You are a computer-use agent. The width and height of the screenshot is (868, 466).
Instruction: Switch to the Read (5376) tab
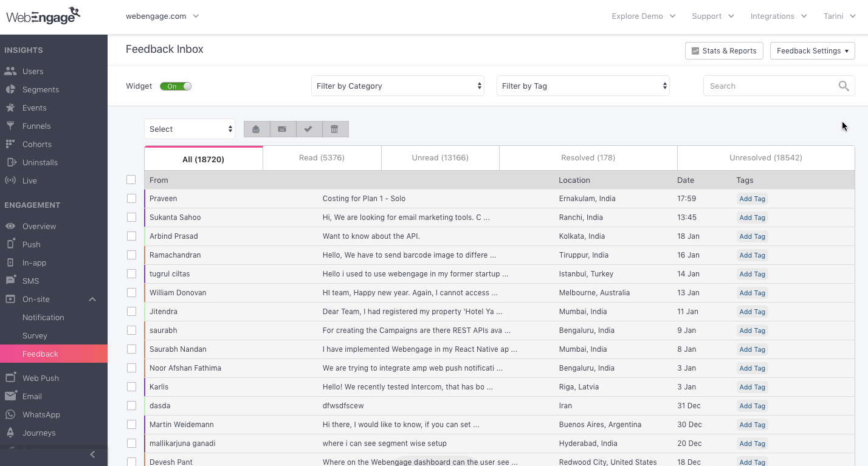[322, 158]
